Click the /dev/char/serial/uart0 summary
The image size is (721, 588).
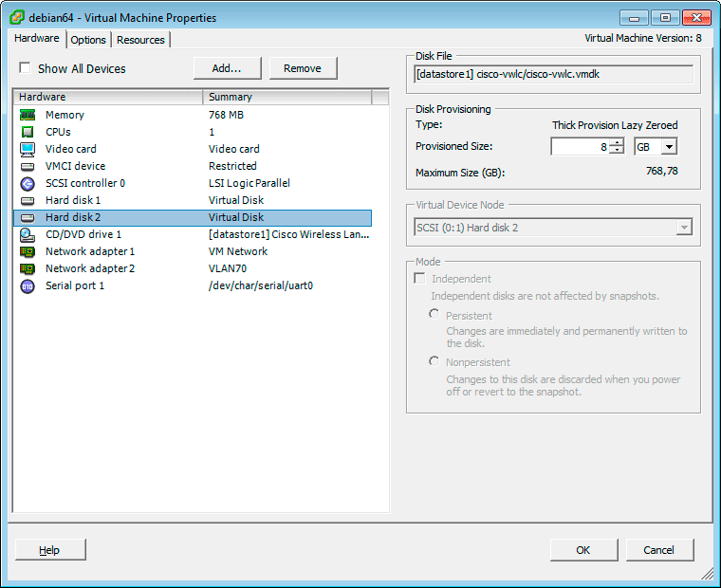point(261,286)
